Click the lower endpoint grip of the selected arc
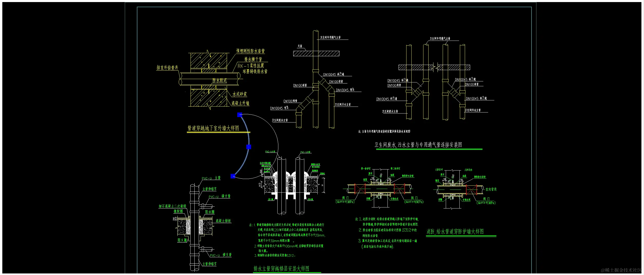Image resolution: width=644 pixels, height=275 pixels. click(233, 176)
